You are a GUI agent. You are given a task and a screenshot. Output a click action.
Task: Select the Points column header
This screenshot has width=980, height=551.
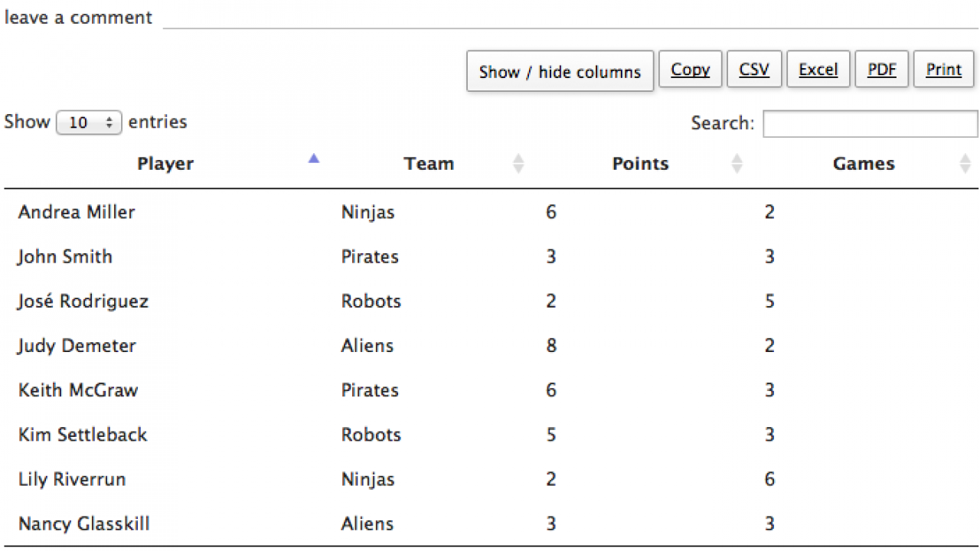click(640, 164)
